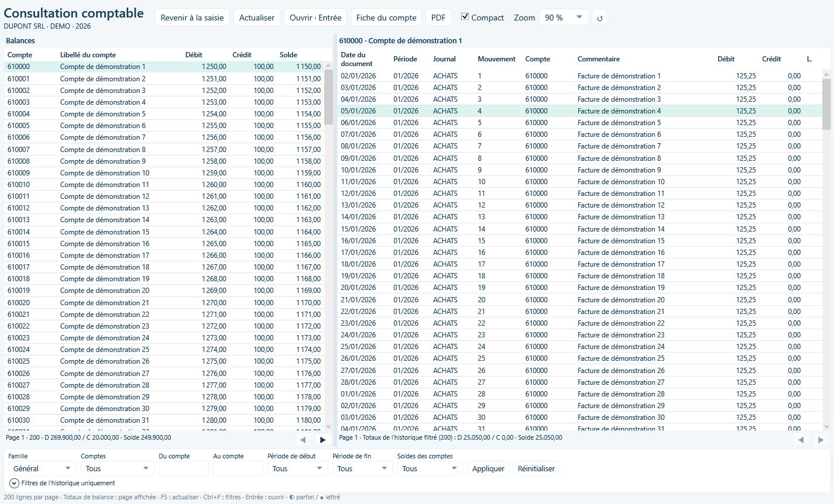834x504 pixels.
Task: Open the Famille dropdown set to Général
Action: pyautogui.click(x=42, y=468)
